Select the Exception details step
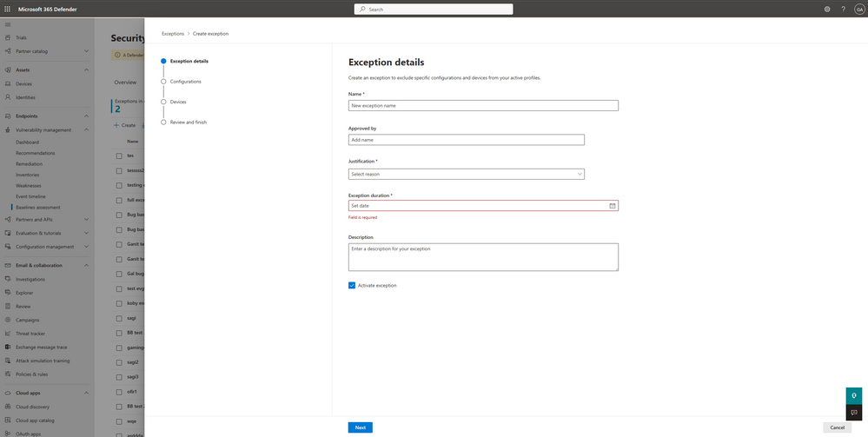868x437 pixels. coord(189,61)
